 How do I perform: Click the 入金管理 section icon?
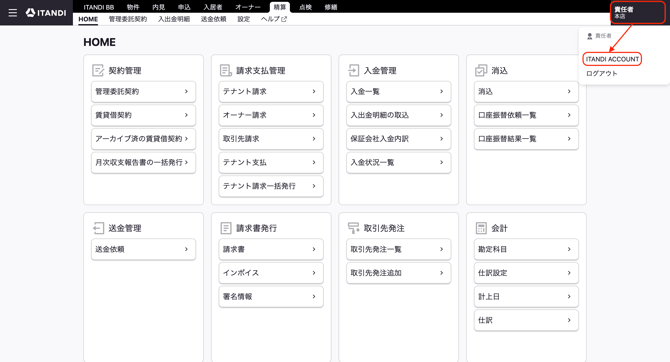pos(353,71)
